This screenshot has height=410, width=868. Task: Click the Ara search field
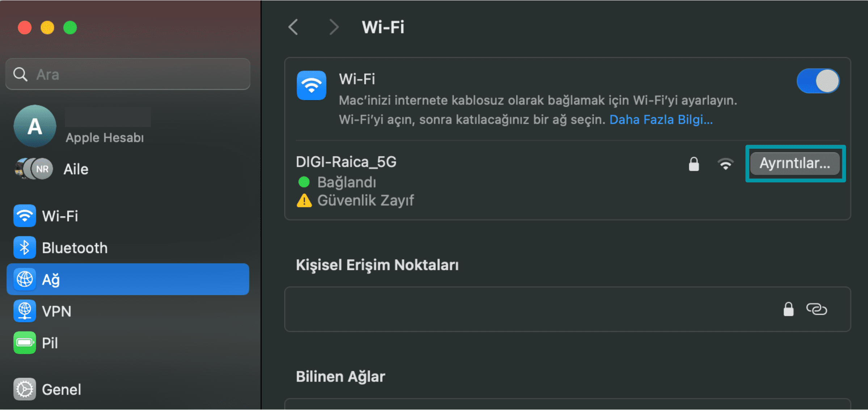pos(128,74)
